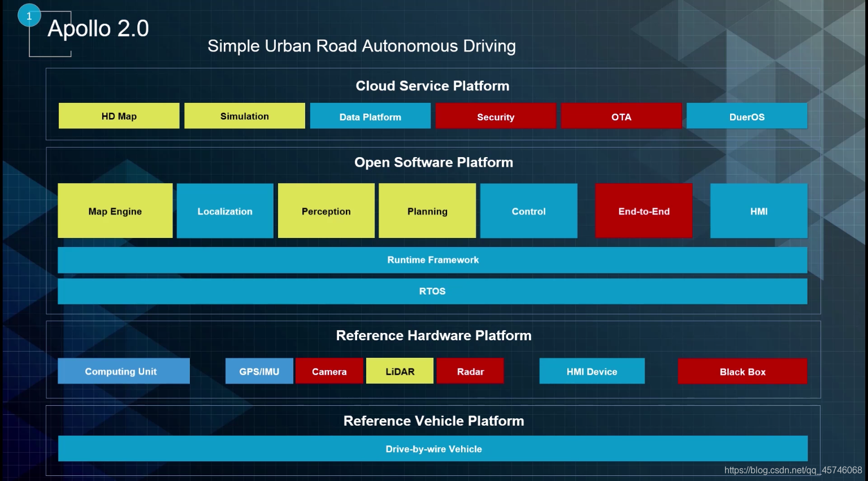Click the Data Platform box

point(370,116)
